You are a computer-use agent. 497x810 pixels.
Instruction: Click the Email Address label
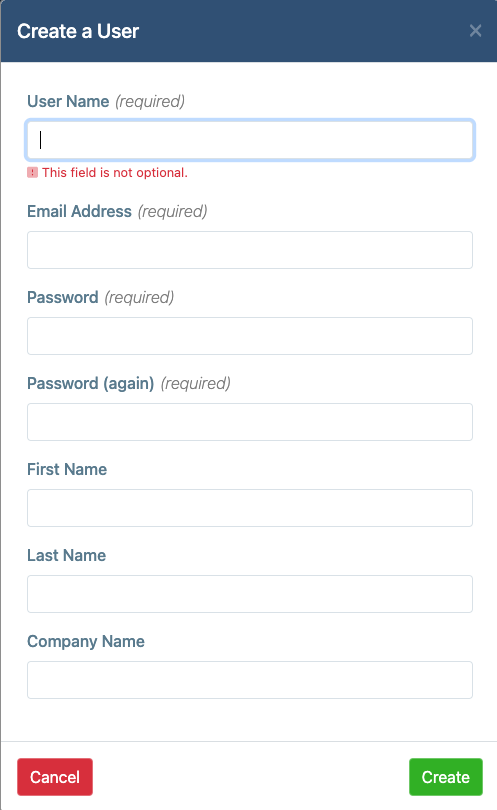point(80,211)
